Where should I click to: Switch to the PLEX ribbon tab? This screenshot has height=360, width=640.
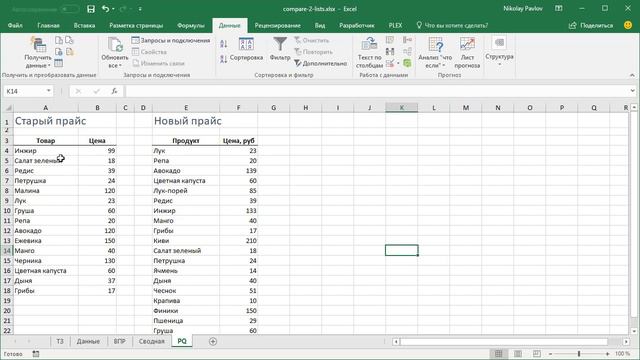pyautogui.click(x=395, y=25)
